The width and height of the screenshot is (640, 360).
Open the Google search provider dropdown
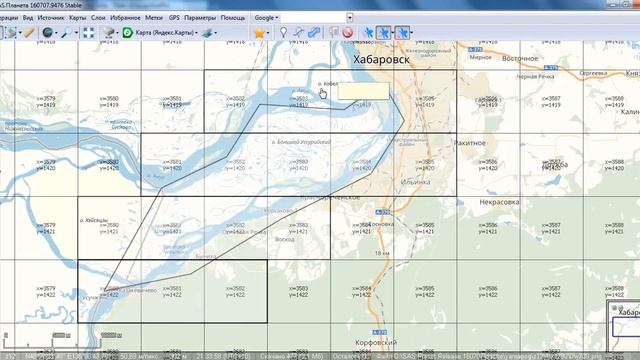click(267, 18)
